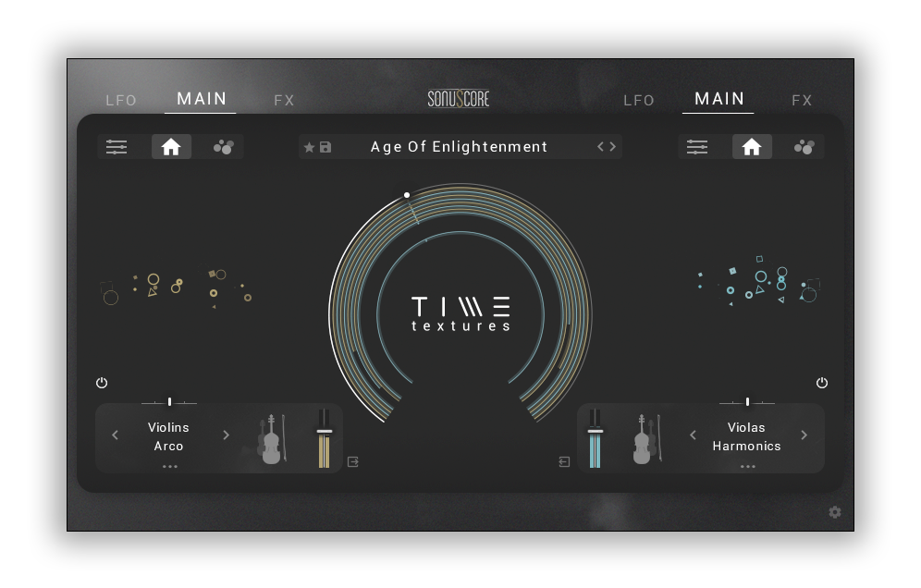Switch to the FX tab on the left
The width and height of the screenshot is (921, 588).
coord(284,100)
